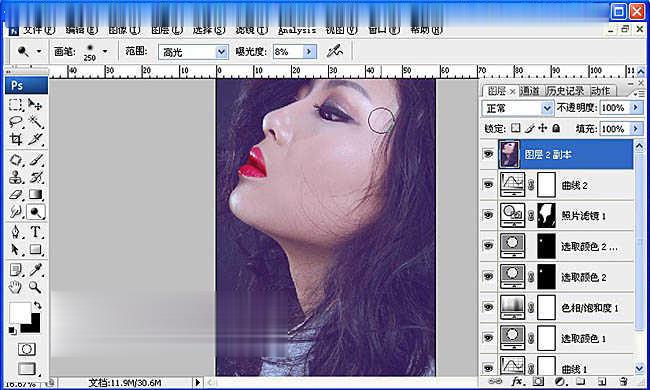Create a new layer group

tap(581, 381)
